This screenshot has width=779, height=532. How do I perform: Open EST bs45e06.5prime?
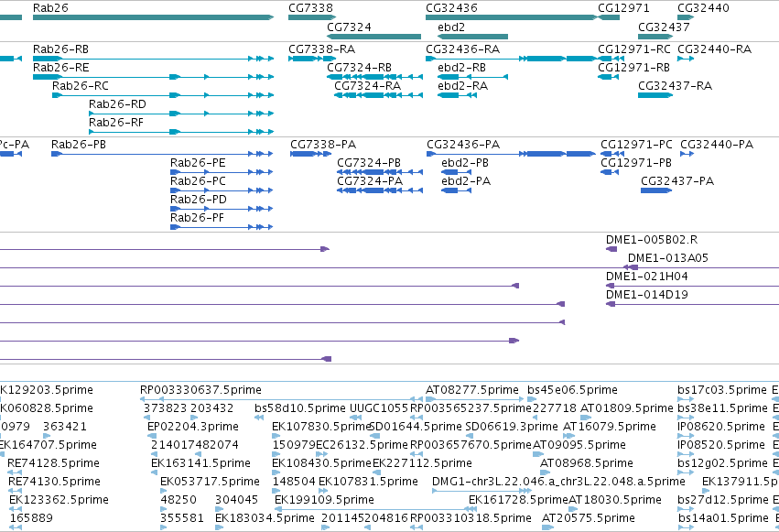pos(572,390)
